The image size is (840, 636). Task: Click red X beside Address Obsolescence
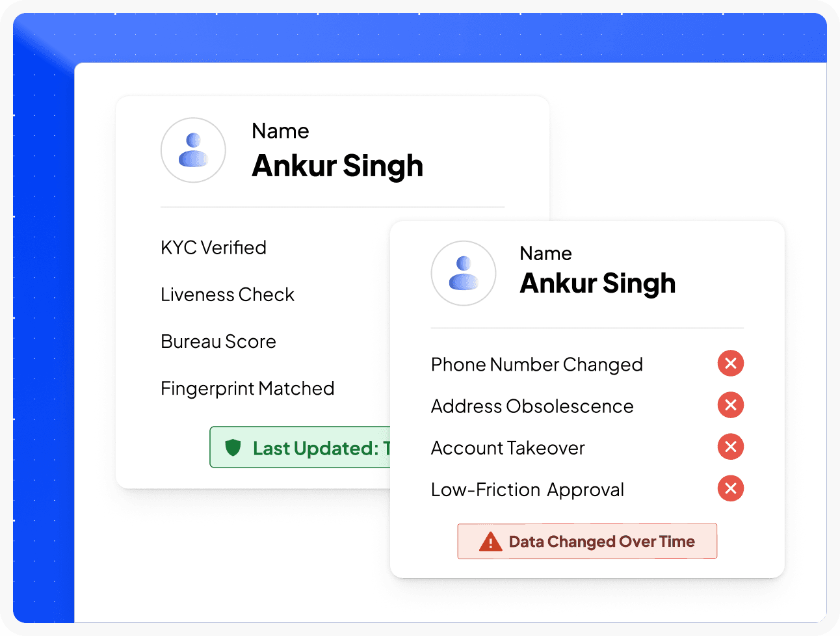731,405
